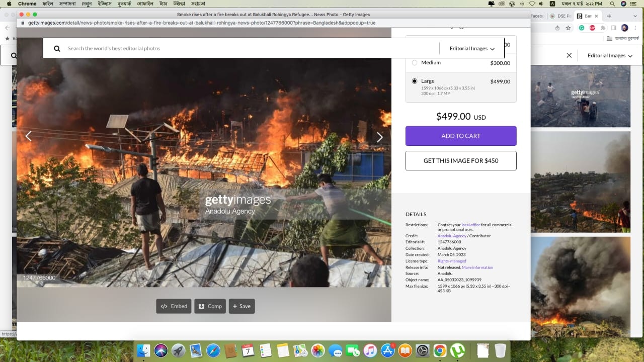The image size is (644, 362).
Task: Open uTorrent from the dock
Action: 457,350
